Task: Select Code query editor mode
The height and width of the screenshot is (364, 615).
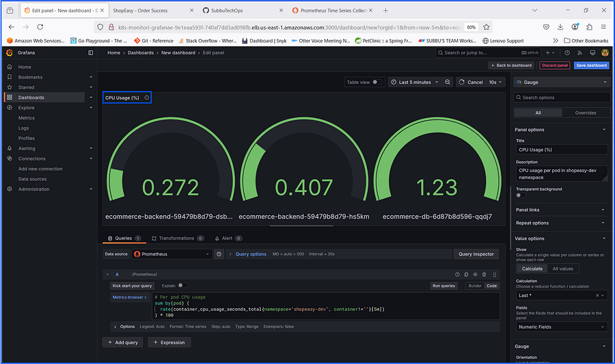Action: [x=491, y=285]
